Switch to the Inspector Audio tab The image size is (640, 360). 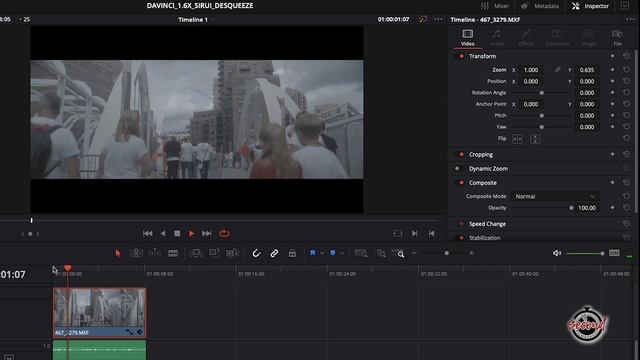pos(497,37)
